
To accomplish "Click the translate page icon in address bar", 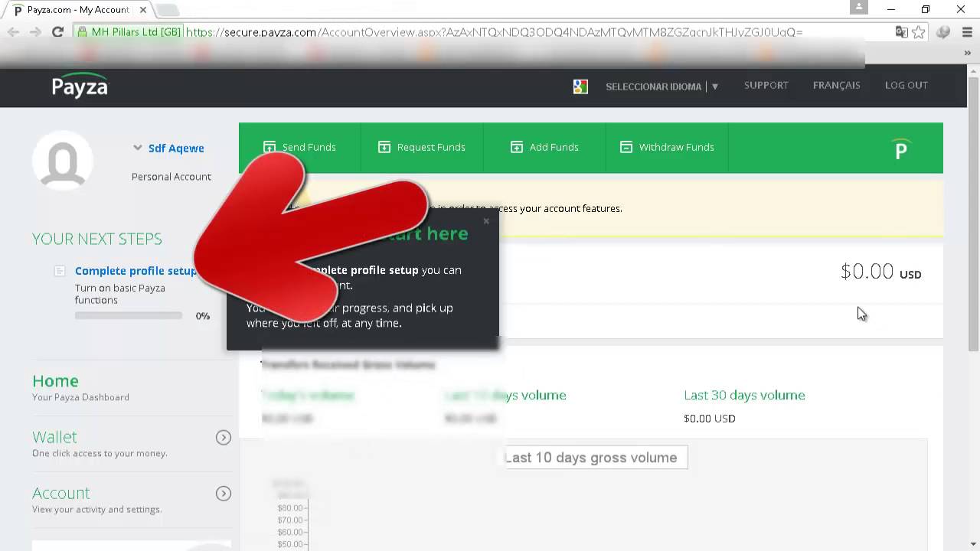I will coord(901,32).
